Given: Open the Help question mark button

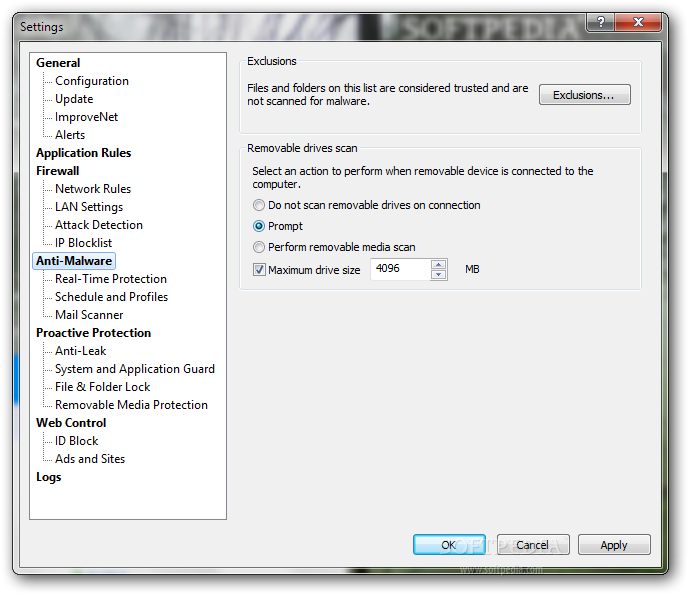Looking at the screenshot, I should (600, 22).
